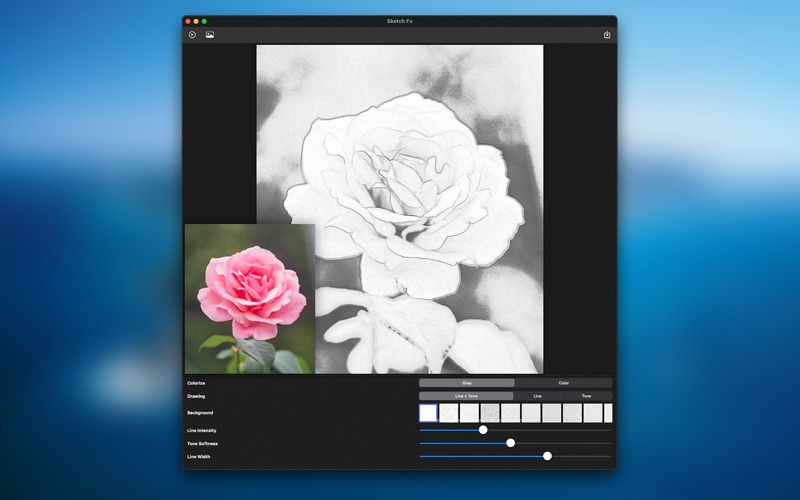Choose the third background texture swatch
The image size is (800, 500).
(x=469, y=413)
